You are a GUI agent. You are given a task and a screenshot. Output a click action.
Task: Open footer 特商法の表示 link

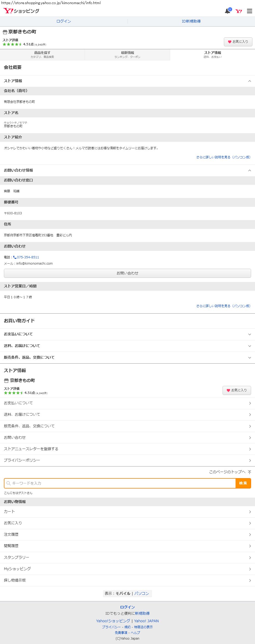143,627
